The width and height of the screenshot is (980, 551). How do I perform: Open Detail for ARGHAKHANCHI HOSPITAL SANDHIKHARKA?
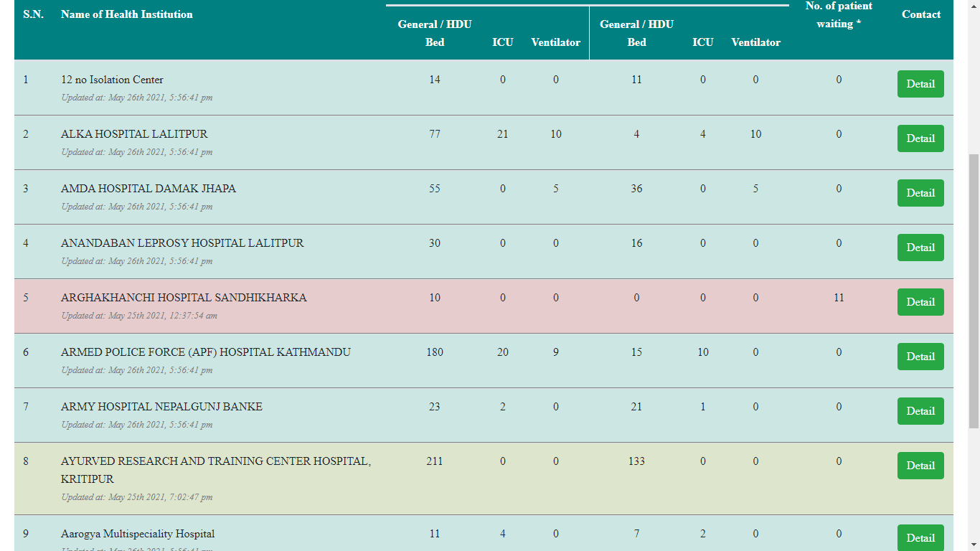(920, 302)
